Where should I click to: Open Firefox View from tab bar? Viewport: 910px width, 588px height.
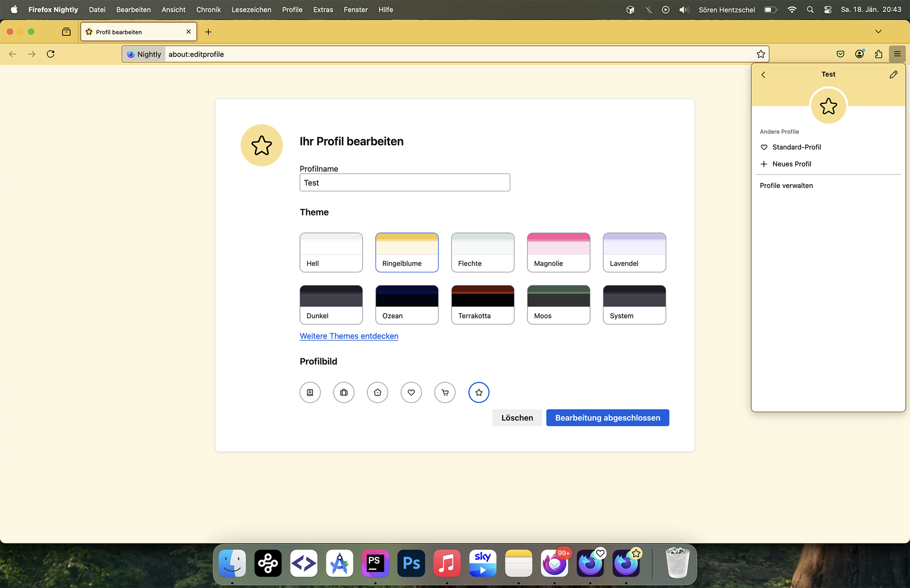click(66, 32)
